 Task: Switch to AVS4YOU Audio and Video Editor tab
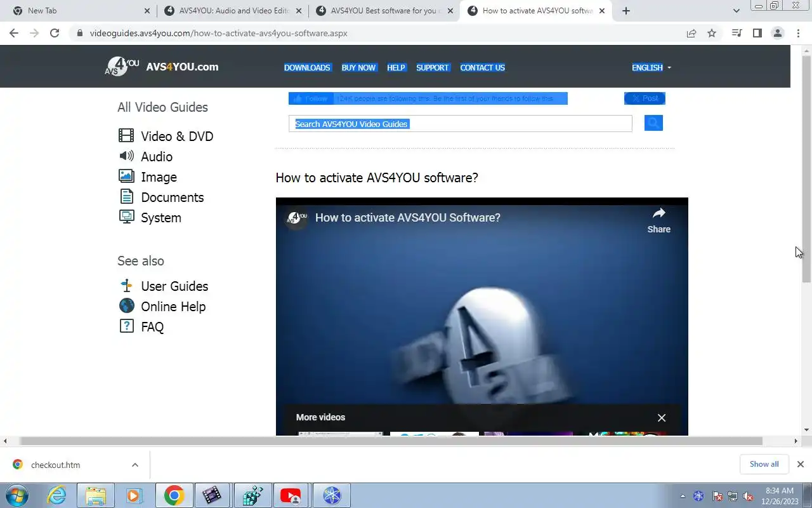coord(232,11)
